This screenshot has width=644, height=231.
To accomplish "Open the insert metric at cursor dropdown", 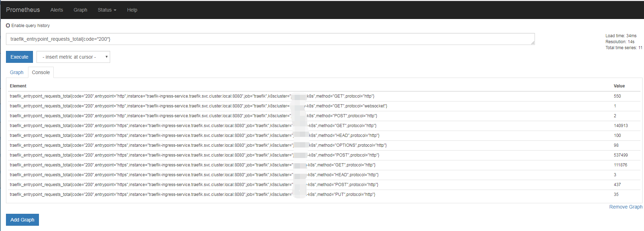I will (x=73, y=57).
